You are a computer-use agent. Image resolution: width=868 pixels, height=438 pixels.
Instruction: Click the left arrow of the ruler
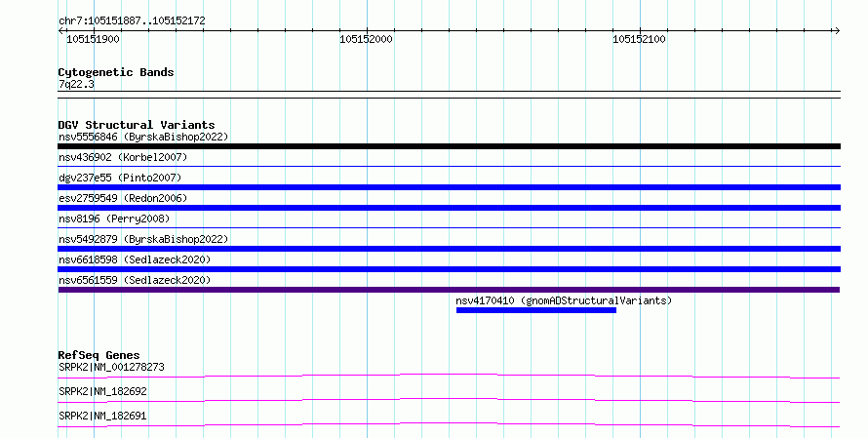(x=60, y=31)
